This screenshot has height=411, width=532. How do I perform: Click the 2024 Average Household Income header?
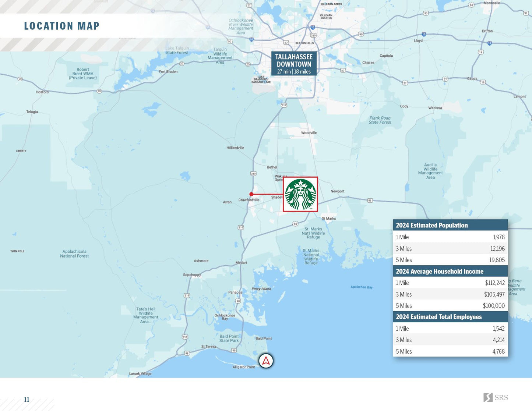pos(450,271)
